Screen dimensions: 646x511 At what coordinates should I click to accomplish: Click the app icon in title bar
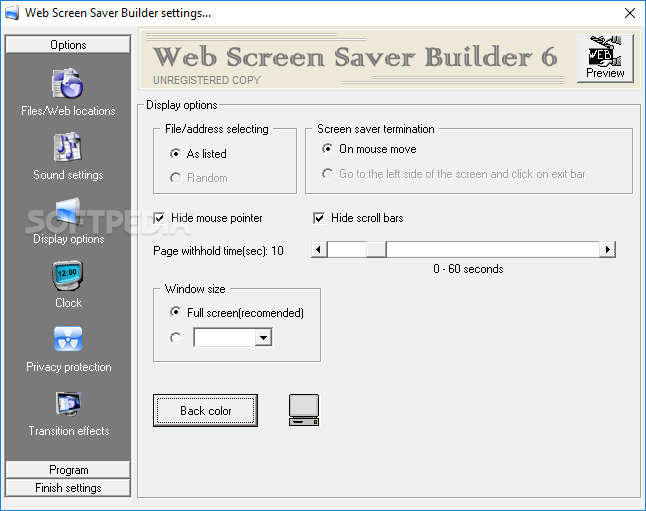point(12,13)
